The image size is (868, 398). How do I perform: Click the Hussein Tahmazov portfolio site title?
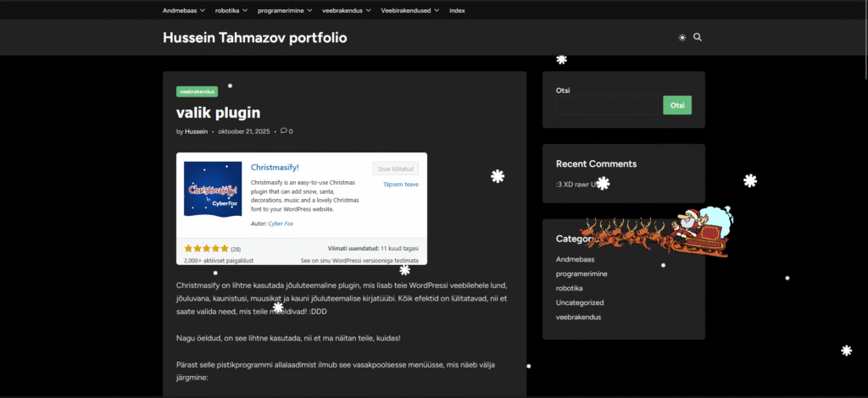(254, 38)
